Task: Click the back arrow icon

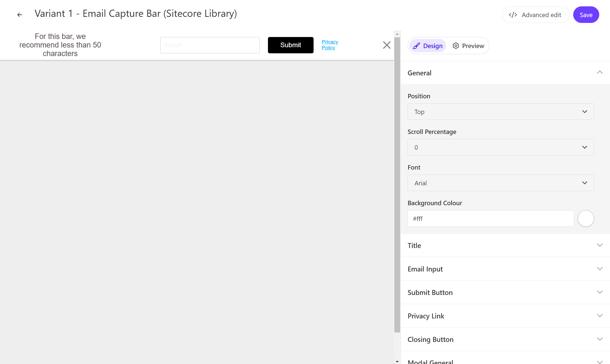Action: coord(19,15)
